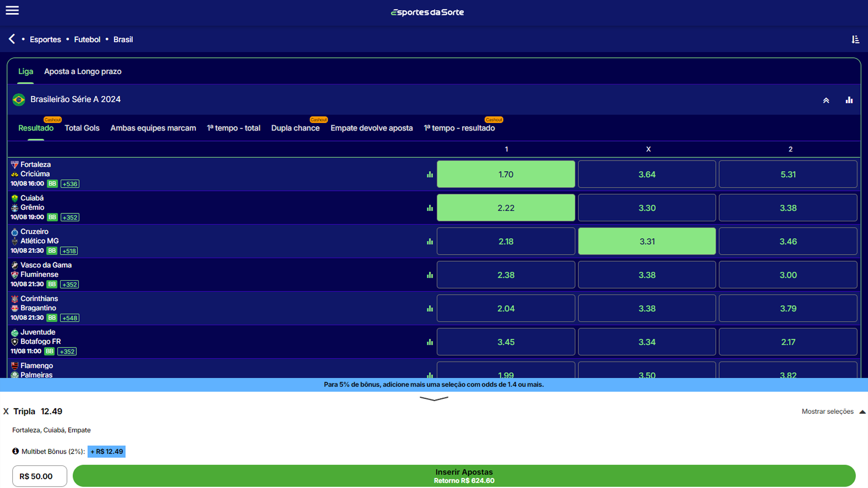
Task: Open stats icon for Cruzeiro vs Atlético MG
Action: (x=429, y=241)
